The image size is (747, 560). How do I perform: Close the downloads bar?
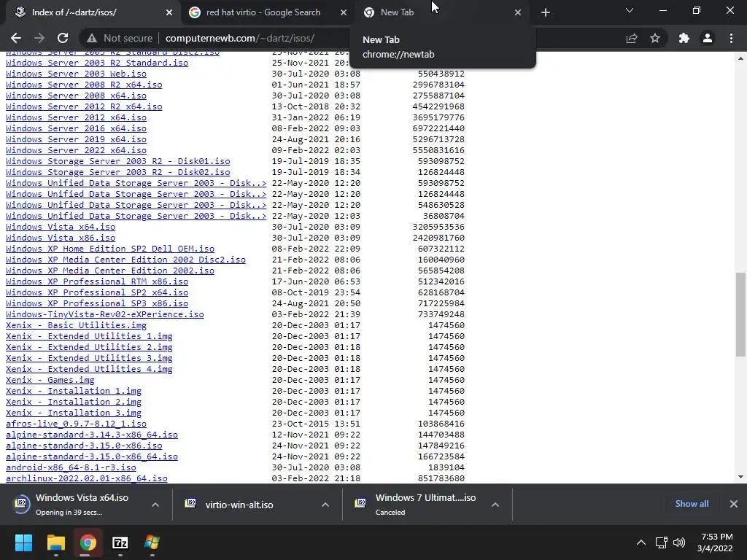pyautogui.click(x=734, y=503)
